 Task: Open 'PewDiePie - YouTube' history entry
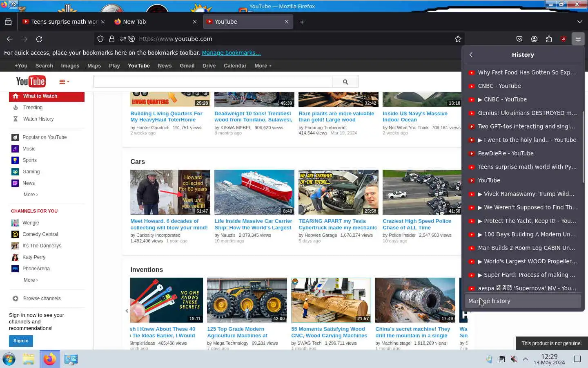(x=523, y=153)
